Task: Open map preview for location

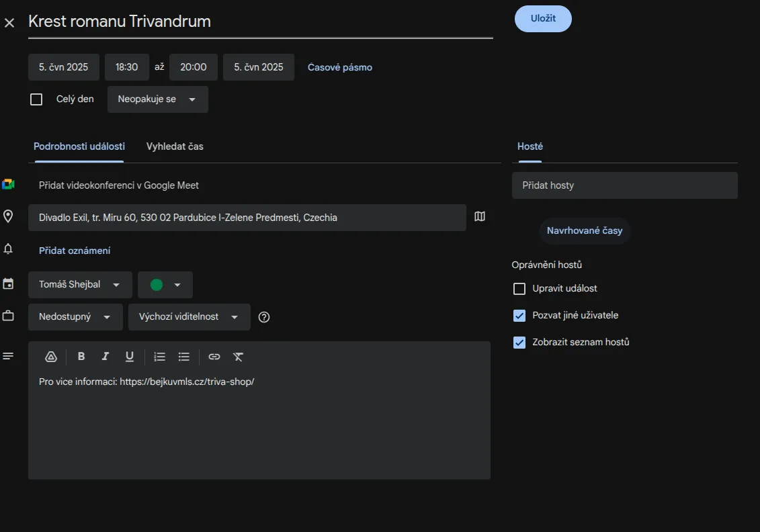Action: tap(480, 216)
